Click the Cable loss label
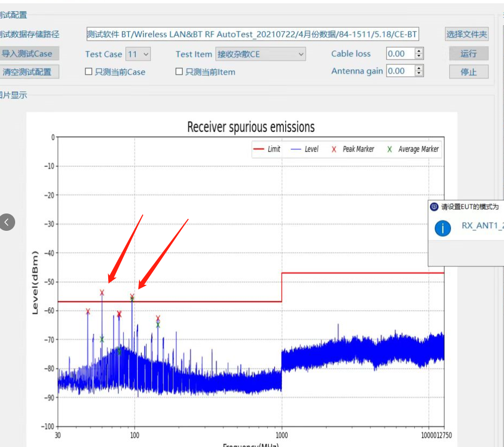This screenshot has width=504, height=447. click(x=351, y=54)
